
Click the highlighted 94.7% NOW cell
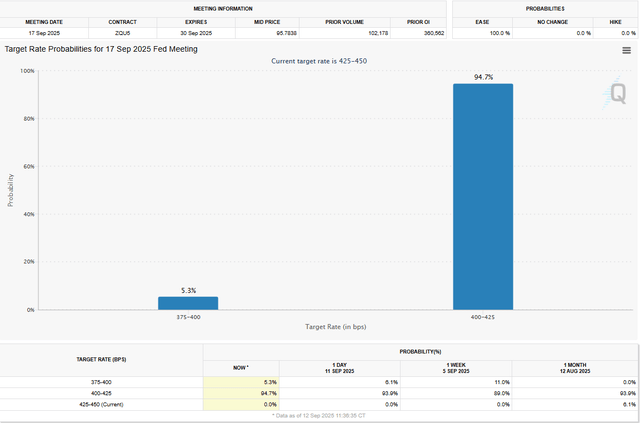point(241,393)
